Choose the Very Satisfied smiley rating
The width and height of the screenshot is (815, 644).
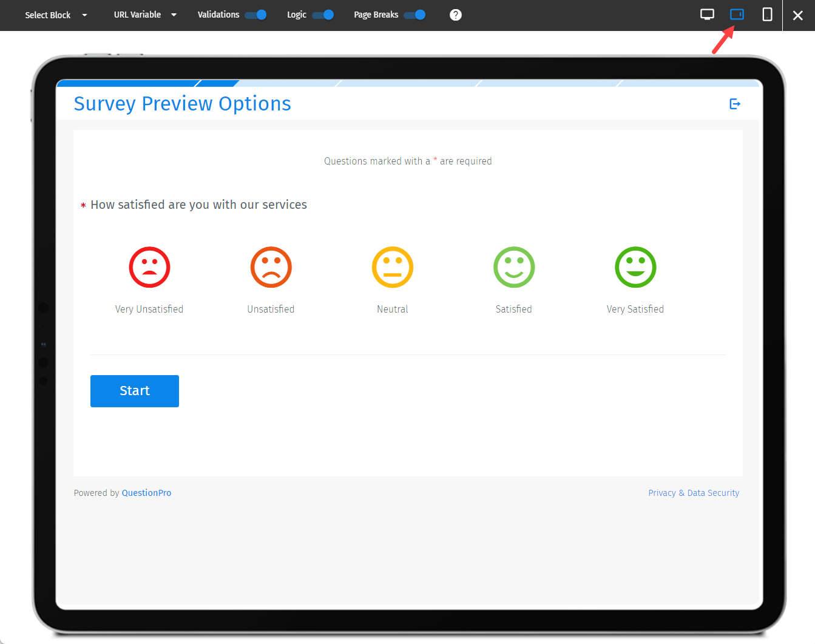[635, 267]
